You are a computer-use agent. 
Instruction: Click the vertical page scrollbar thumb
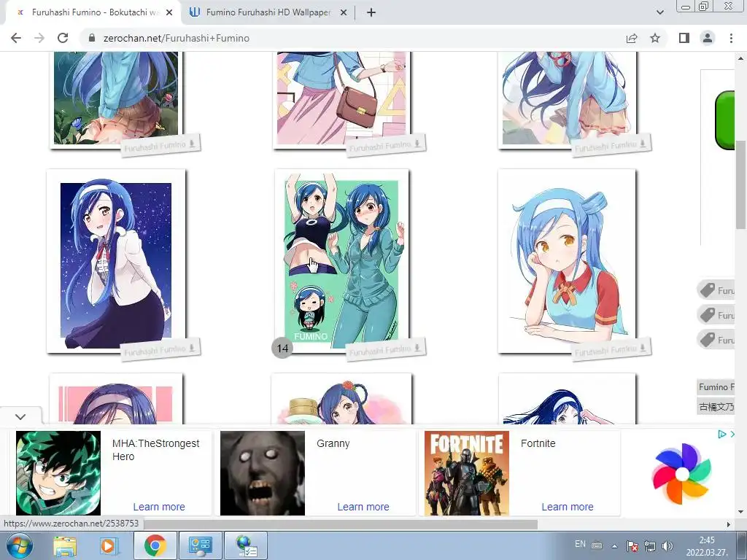coord(741,185)
